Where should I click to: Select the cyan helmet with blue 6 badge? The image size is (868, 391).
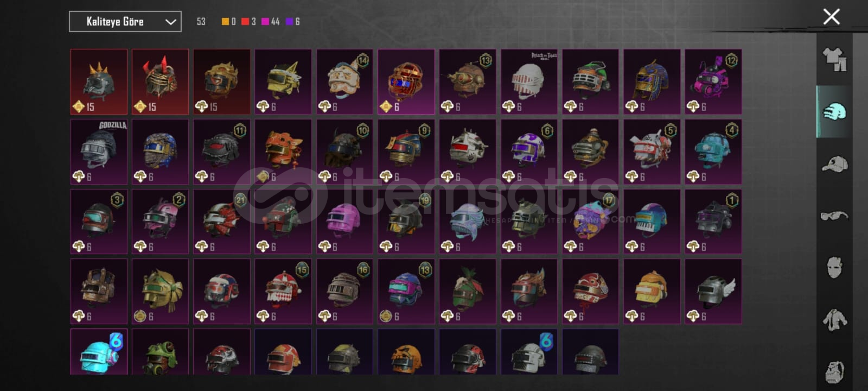(99, 351)
